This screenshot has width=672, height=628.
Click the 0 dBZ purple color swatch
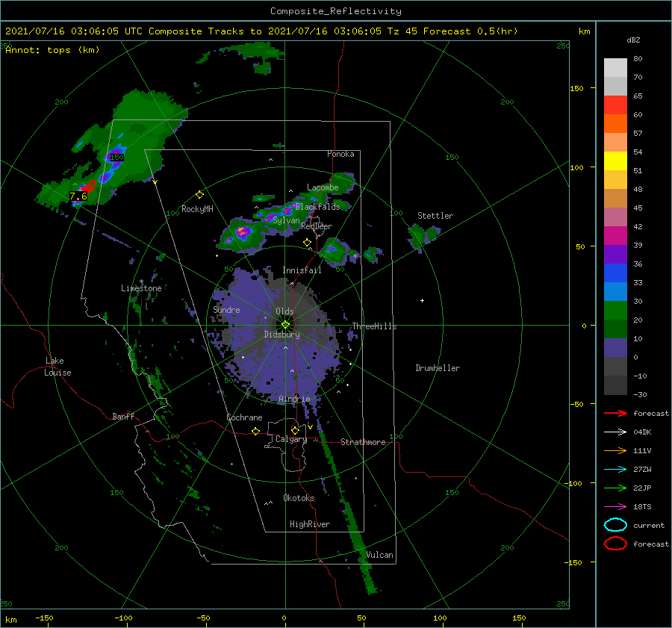pos(615,347)
